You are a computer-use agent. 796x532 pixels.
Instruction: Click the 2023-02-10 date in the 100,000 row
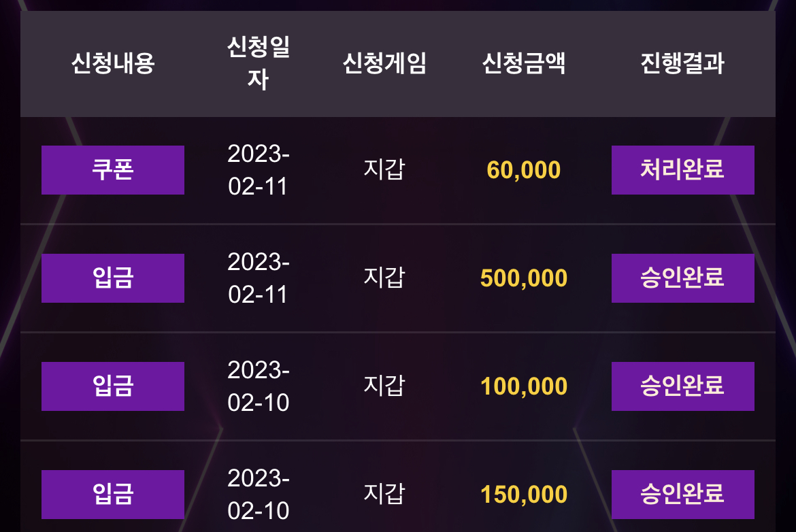point(259,386)
